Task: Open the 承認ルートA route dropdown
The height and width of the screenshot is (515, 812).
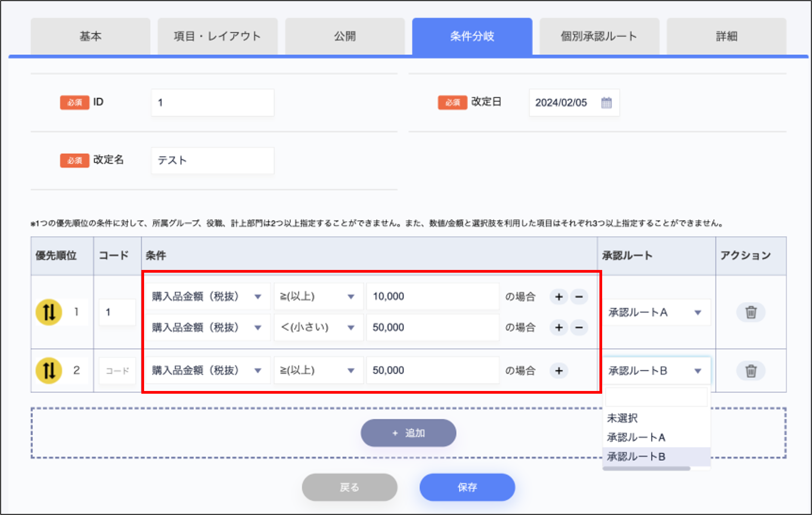Action: tap(656, 312)
